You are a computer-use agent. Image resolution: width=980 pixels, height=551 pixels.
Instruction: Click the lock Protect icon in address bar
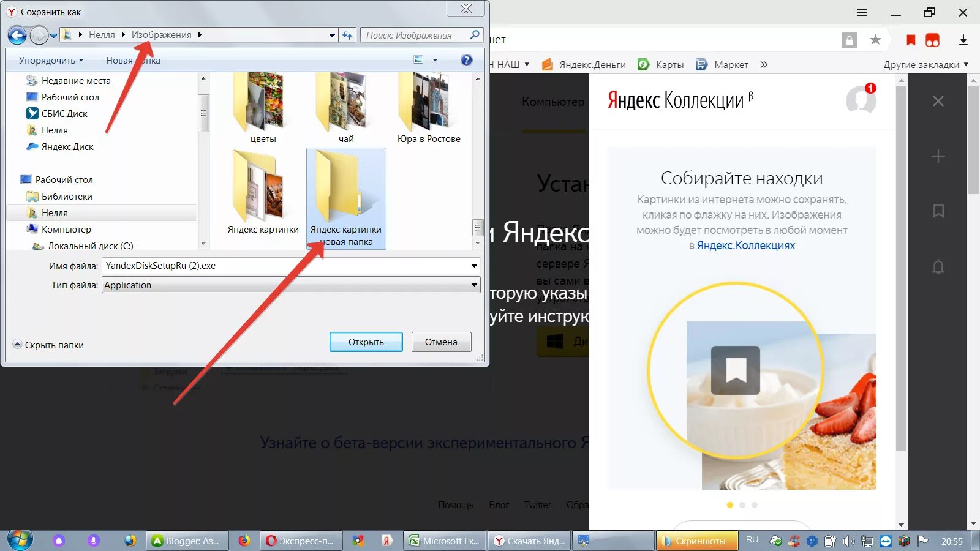point(849,40)
